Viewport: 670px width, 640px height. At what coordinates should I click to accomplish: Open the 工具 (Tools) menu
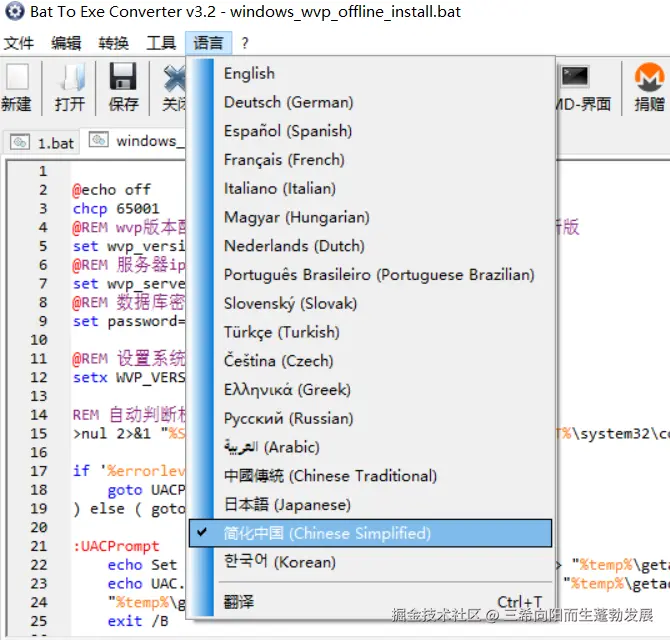click(161, 43)
